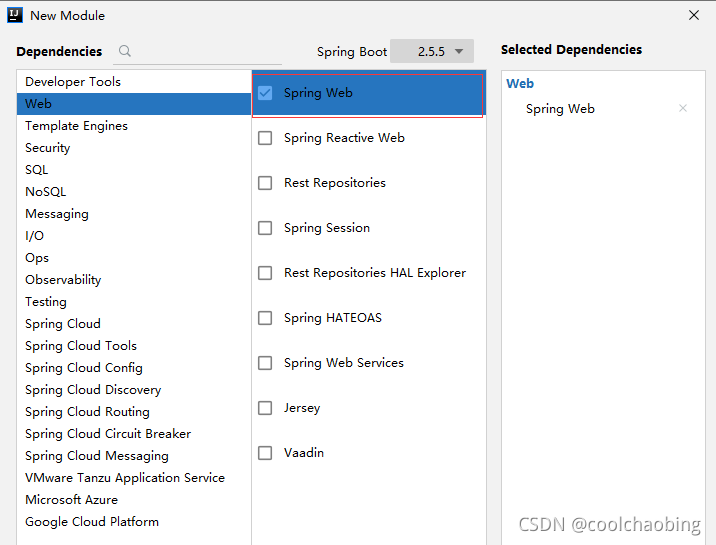Select the NoSQL category

134,192
